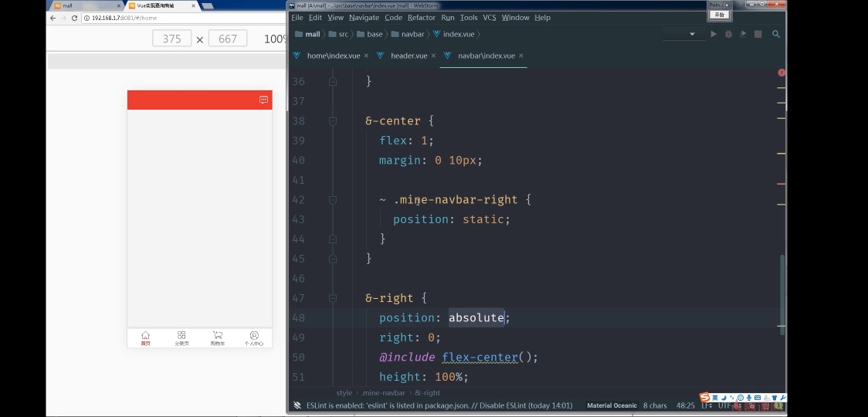The width and height of the screenshot is (868, 417).
Task: Open the Refactor menu
Action: click(422, 18)
